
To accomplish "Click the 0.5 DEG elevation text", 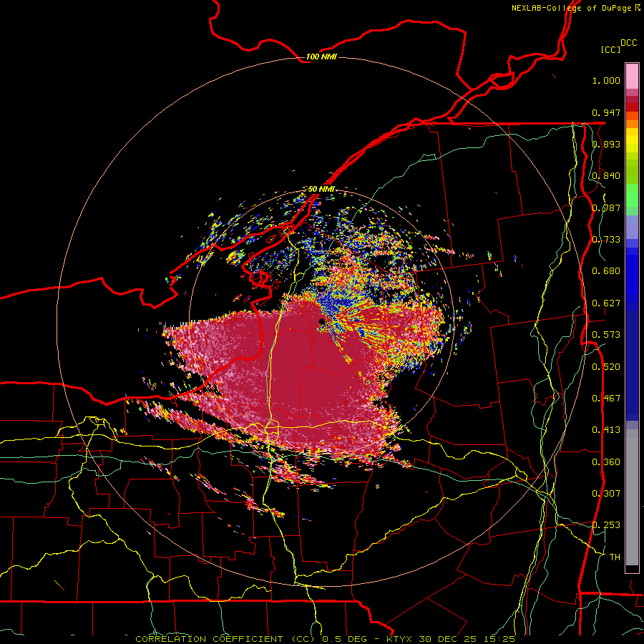I will point(345,639).
